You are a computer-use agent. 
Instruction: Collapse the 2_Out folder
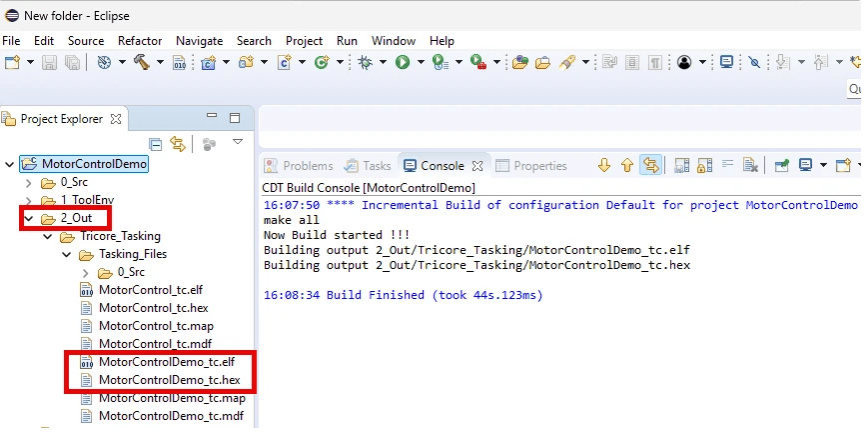point(29,218)
